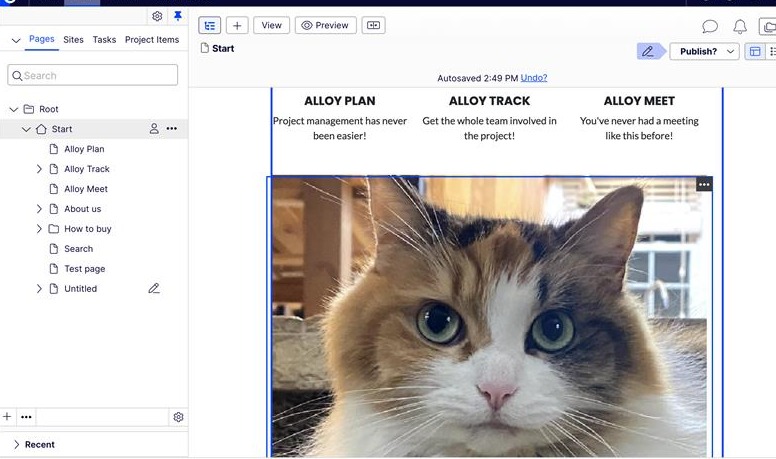Expand the Recent section
776x459 pixels.
pos(16,444)
